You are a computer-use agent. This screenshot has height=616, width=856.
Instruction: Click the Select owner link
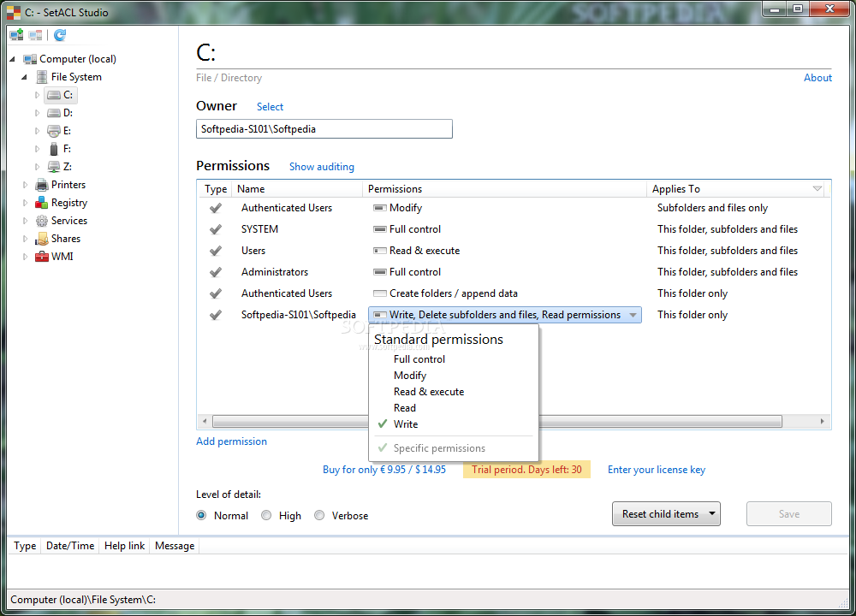point(270,107)
